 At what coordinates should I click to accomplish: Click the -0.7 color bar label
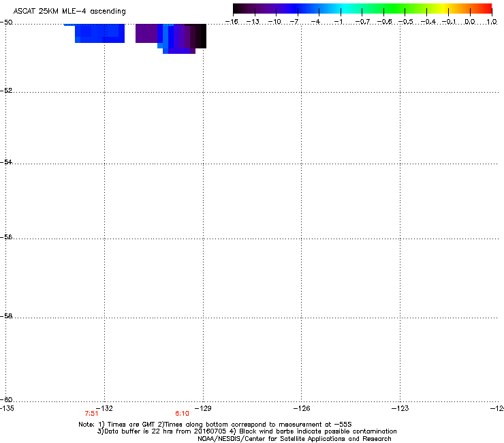[362, 22]
